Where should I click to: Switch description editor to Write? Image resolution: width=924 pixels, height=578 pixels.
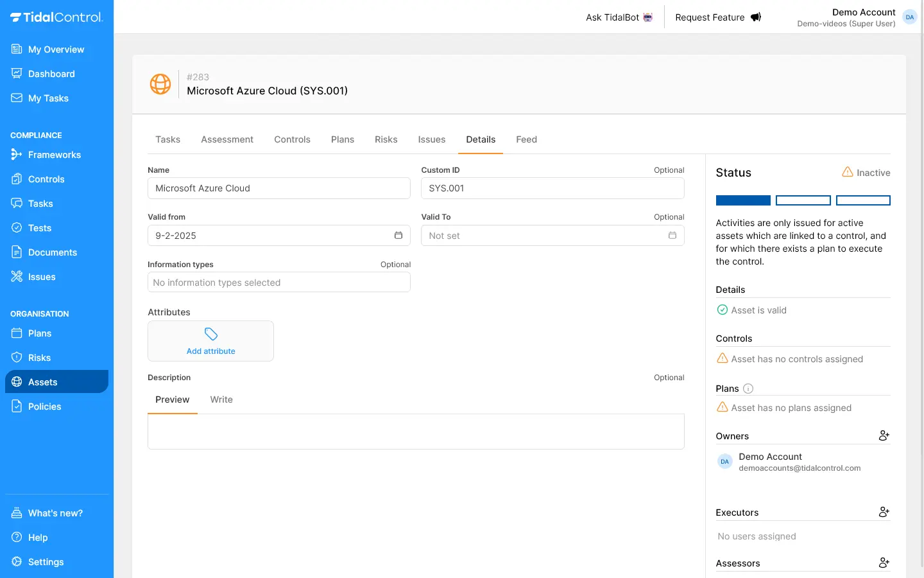click(221, 399)
